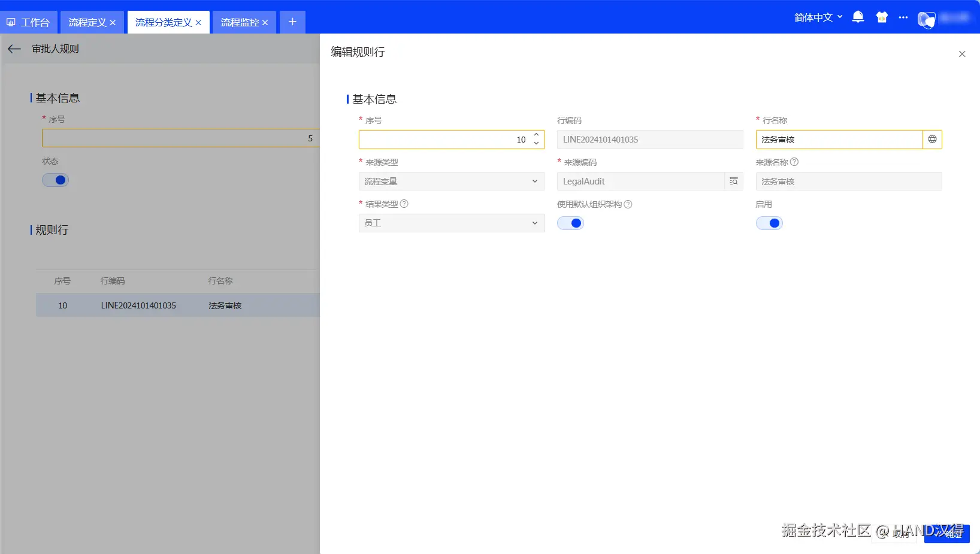Show help for 来源名称
Screen dimensions: 980x554
794,162
